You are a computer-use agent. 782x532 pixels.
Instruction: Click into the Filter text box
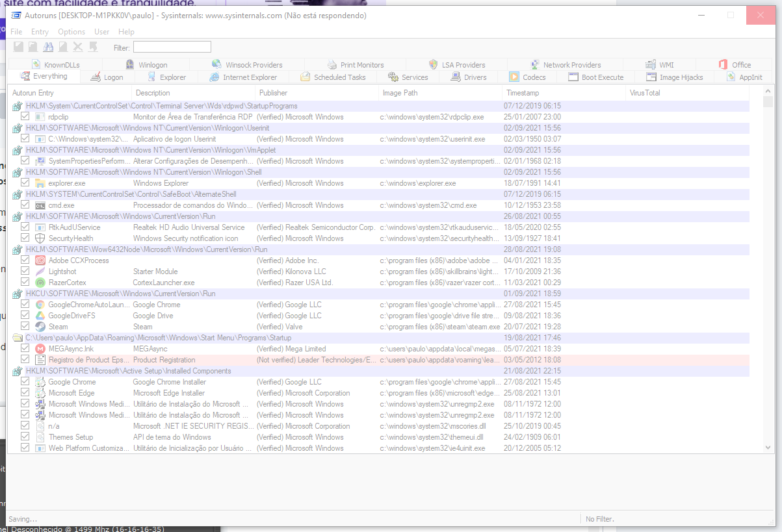[172, 47]
